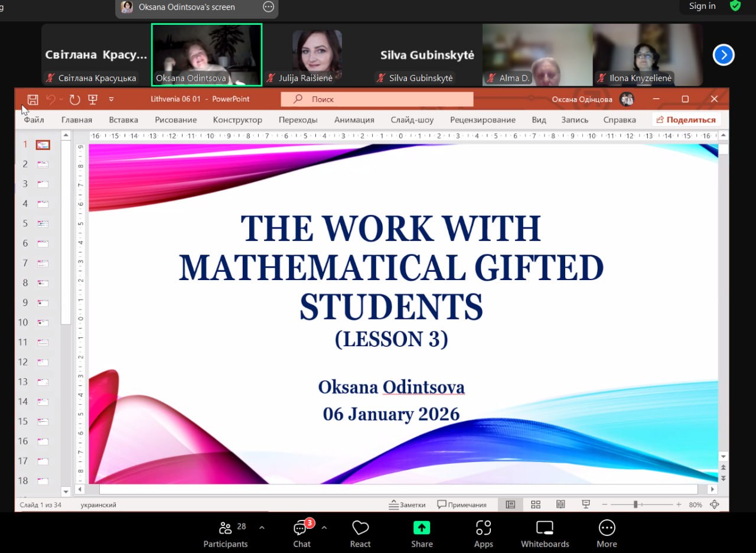Click the Save icon in PowerPoint toolbar
This screenshot has width=756, height=553.
(x=33, y=99)
